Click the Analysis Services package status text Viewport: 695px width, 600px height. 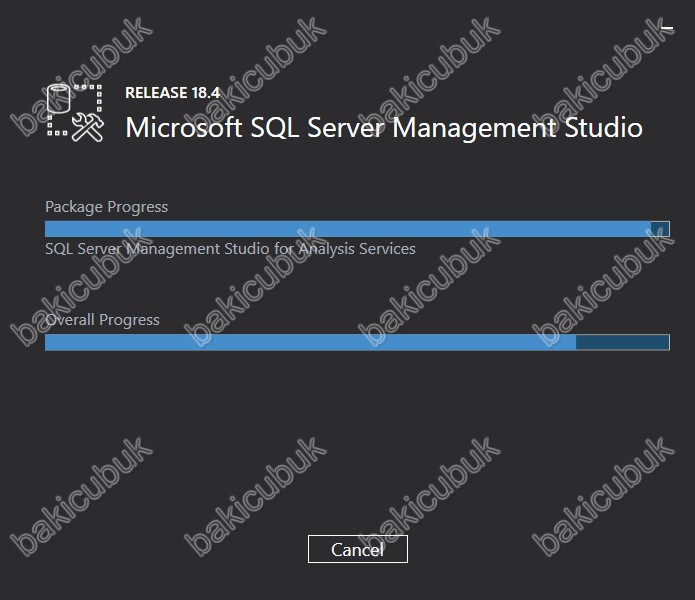[230, 249]
